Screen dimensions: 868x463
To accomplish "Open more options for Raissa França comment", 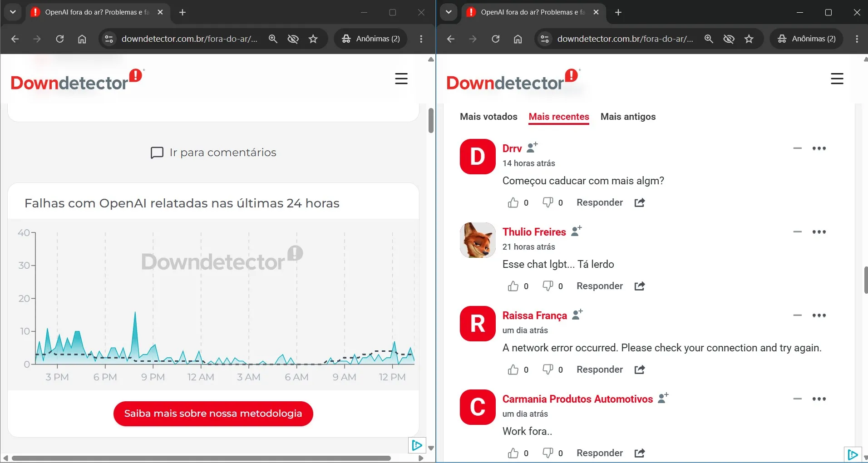I will tap(819, 315).
